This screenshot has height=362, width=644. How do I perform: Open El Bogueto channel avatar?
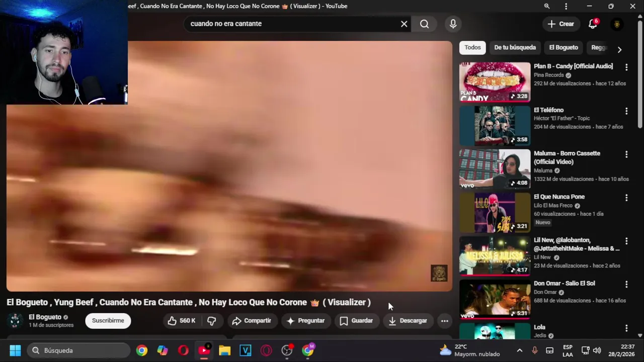point(15,320)
